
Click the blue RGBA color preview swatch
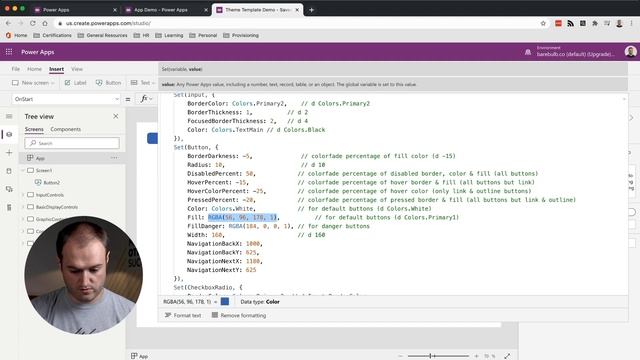pyautogui.click(x=225, y=302)
